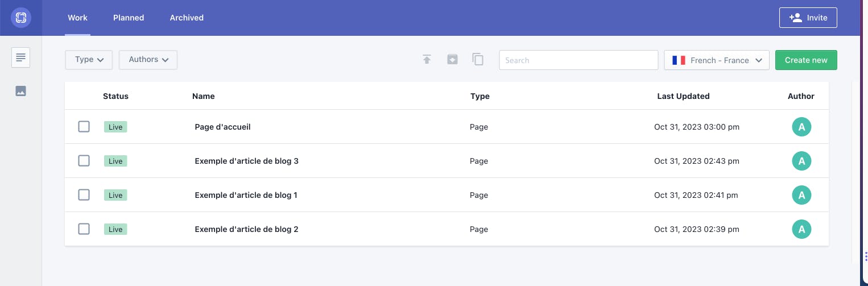Viewport: 868px width, 286px height.
Task: Click author avatar for Page d'accueil
Action: pos(801,127)
